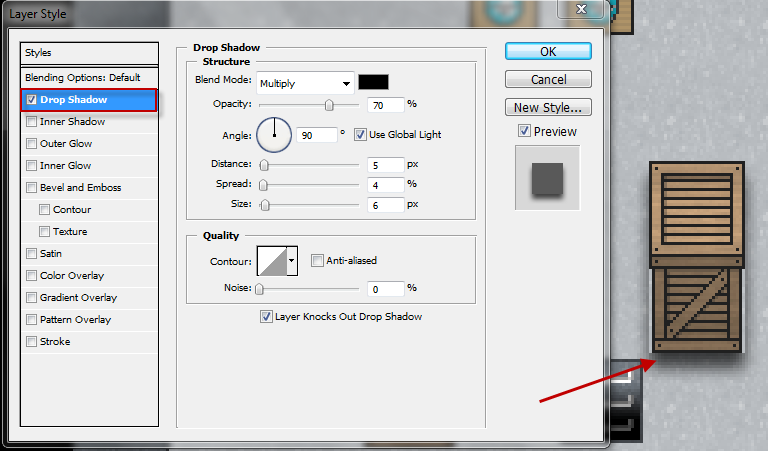Screen dimensions: 768x451
Task: Select the Styles list header
Action: [x=89, y=53]
